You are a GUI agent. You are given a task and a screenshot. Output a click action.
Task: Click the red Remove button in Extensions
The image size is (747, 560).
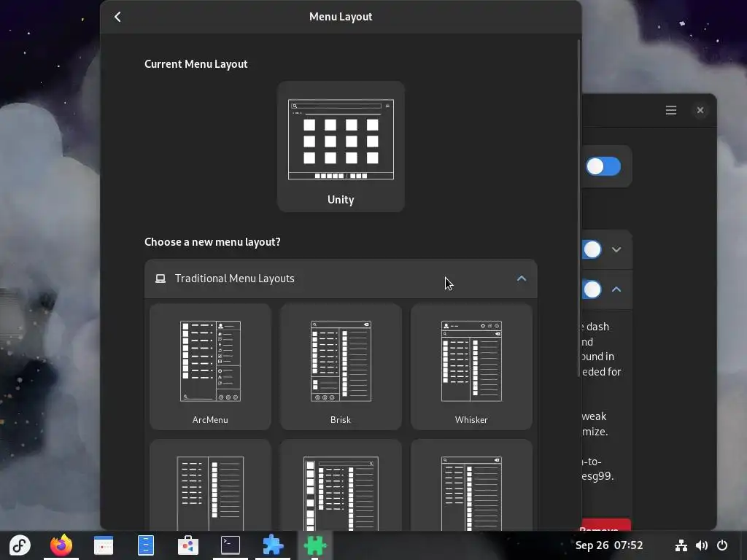pos(605,525)
